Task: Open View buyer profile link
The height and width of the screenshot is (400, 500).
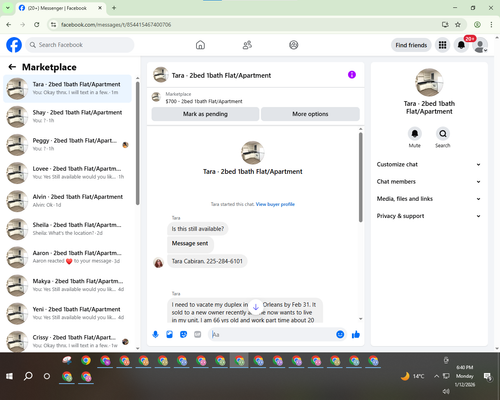Action: tap(275, 204)
